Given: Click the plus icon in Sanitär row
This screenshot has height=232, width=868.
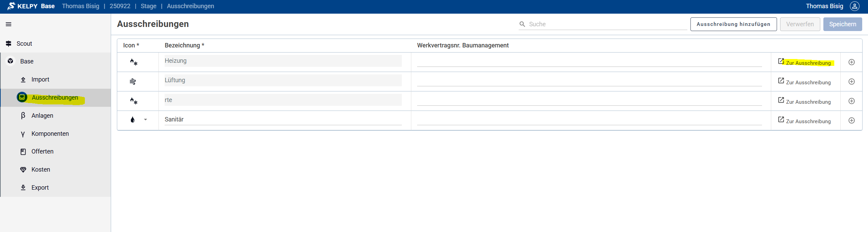Looking at the screenshot, I should pyautogui.click(x=851, y=120).
